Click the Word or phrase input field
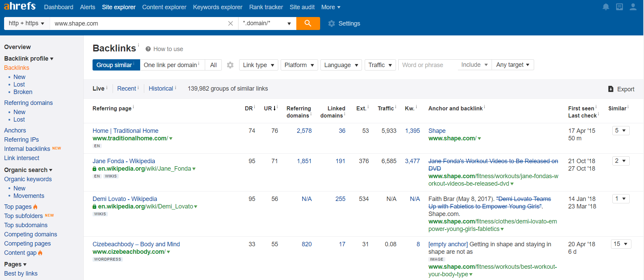Screen dimensions: 644x280 pos(428,65)
